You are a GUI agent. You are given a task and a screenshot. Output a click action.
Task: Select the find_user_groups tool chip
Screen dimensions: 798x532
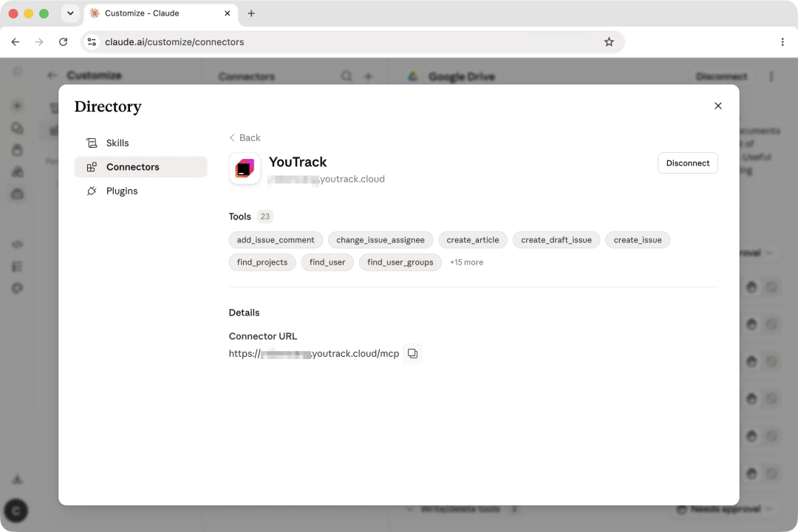pos(400,262)
